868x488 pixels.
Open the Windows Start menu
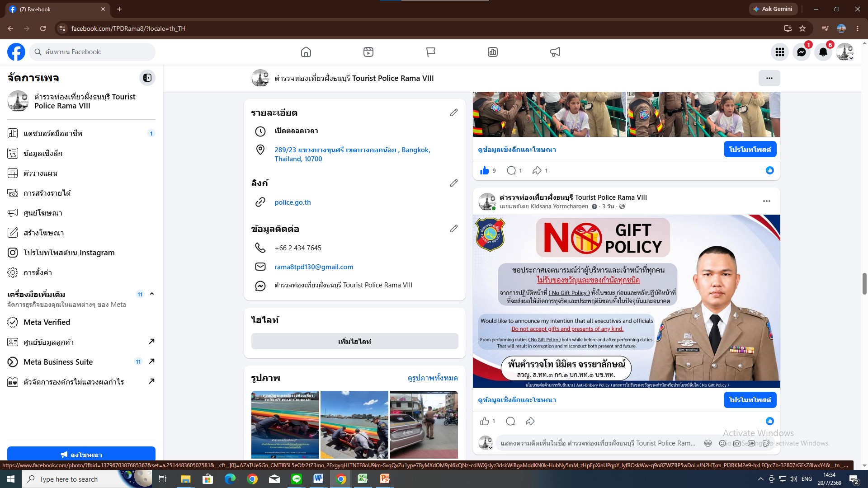click(11, 479)
